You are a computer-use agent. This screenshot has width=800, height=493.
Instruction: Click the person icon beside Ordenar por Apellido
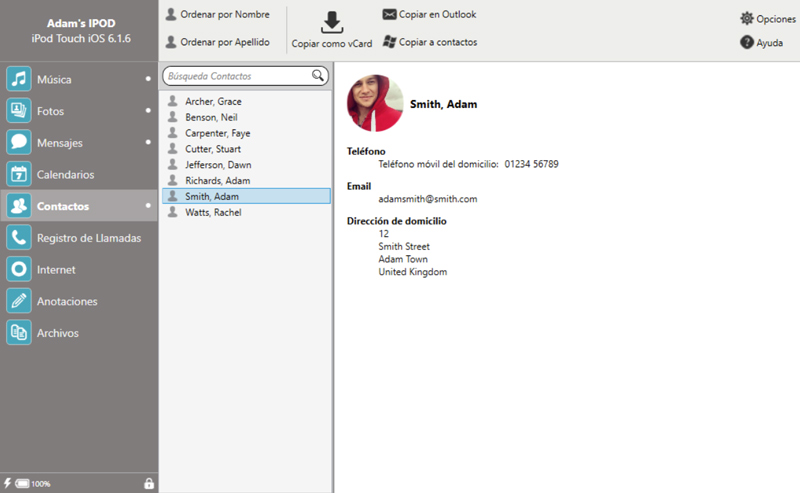point(171,42)
